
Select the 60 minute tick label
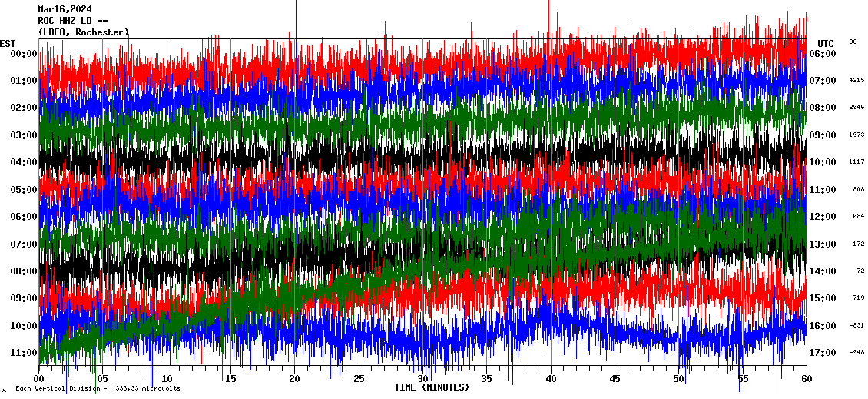coord(807,379)
